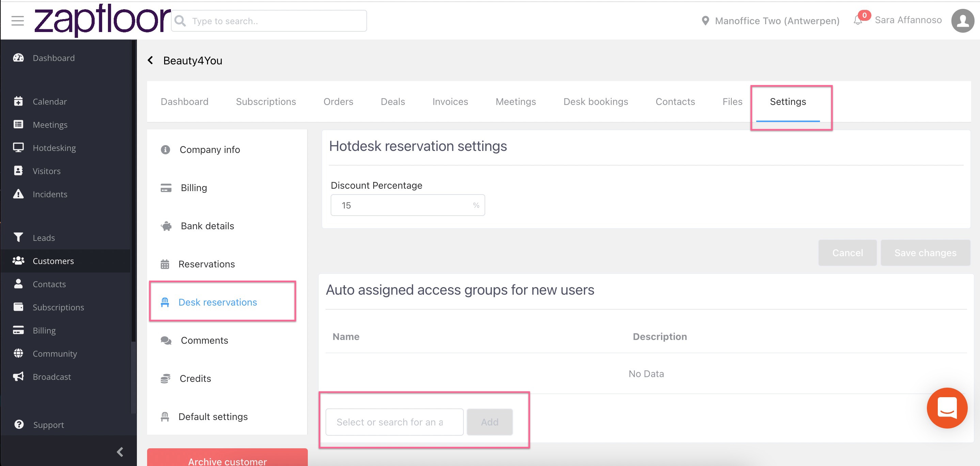Click the Credits coins icon

[x=165, y=378]
